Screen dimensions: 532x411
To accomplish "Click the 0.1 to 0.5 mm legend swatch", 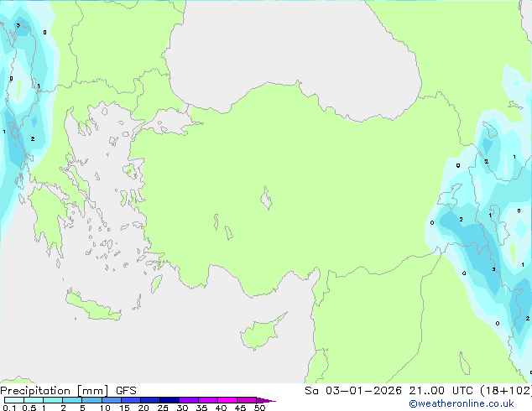I will [x=14, y=400].
